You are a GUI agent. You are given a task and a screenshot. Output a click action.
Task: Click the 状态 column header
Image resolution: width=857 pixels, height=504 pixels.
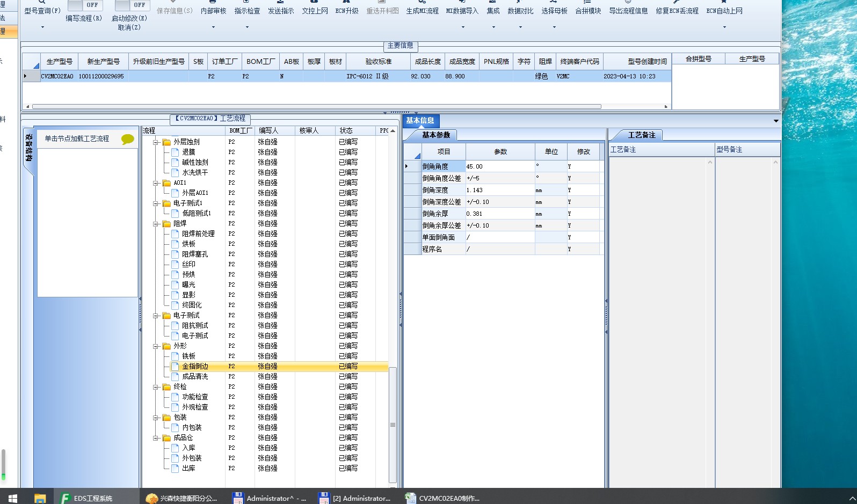[355, 130]
